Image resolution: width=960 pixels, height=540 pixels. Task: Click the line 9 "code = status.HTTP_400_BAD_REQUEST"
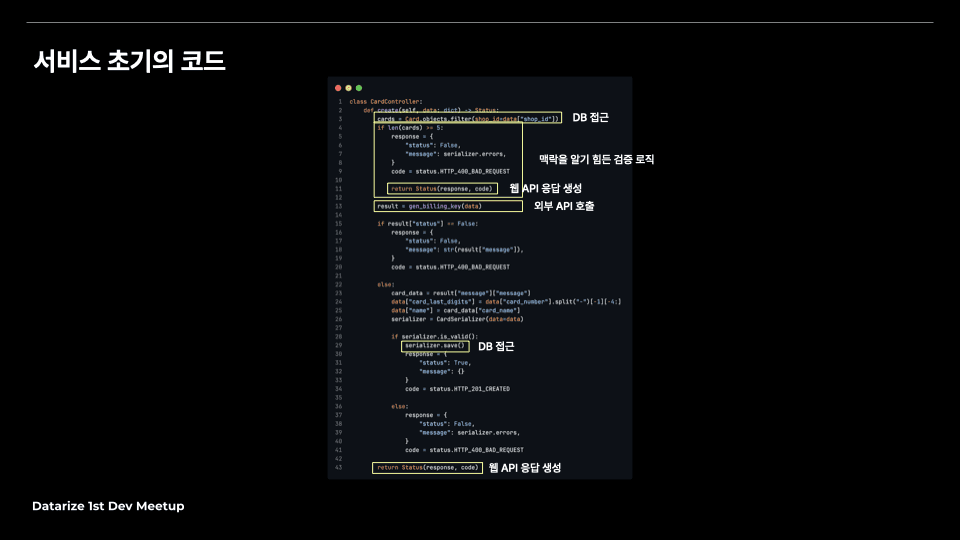pos(451,171)
